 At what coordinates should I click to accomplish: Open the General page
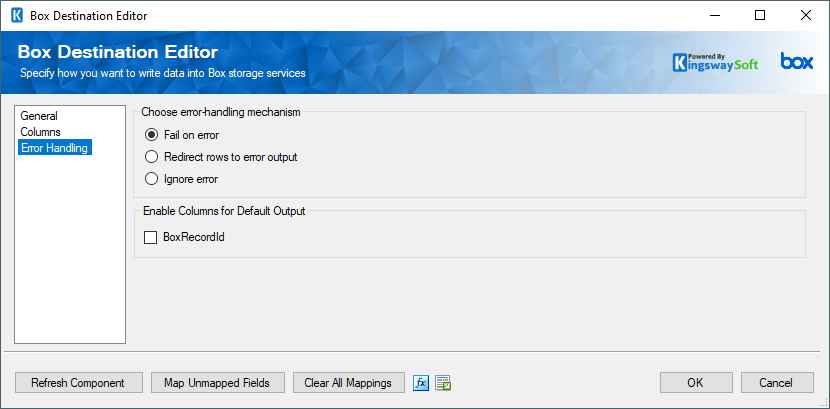39,116
